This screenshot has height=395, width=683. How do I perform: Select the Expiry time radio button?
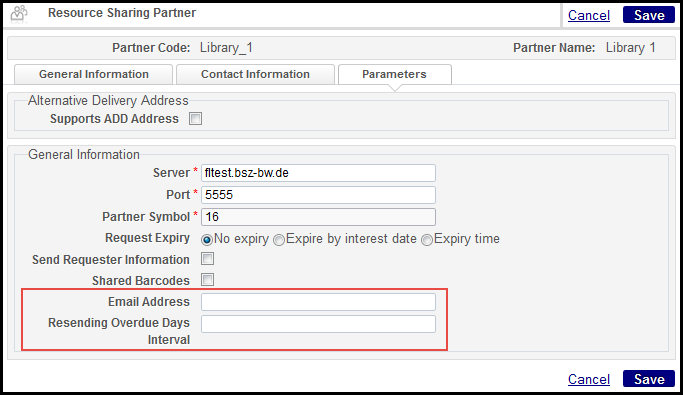[427, 240]
